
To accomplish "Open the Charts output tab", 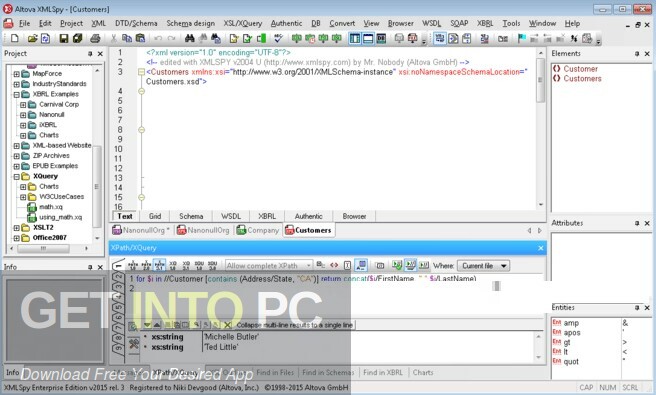I will pyautogui.click(x=423, y=372).
